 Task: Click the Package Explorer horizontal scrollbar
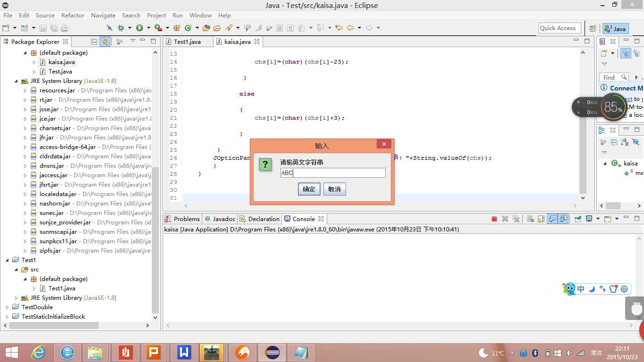click(x=75, y=325)
